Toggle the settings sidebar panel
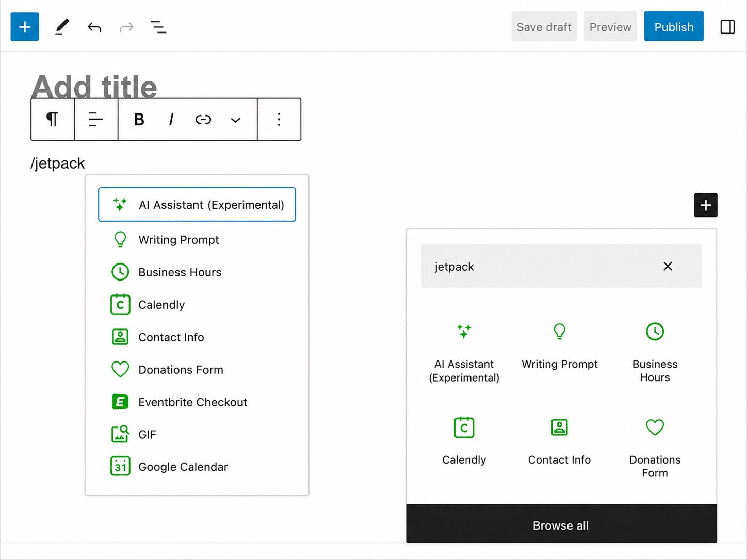747x560 pixels. coord(727,27)
